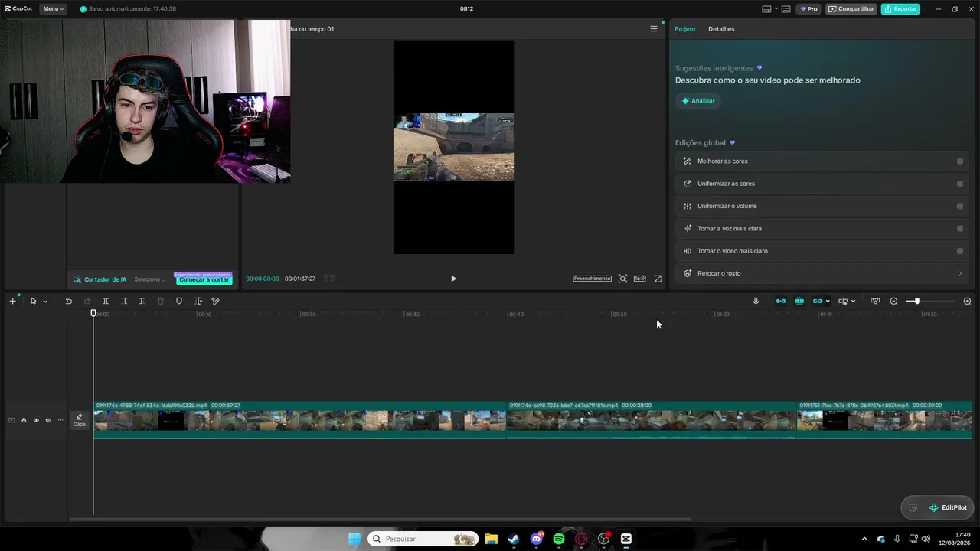Click the timeline caption/track view icon
Screen dimensions: 980x551
pyautogui.click(x=875, y=301)
